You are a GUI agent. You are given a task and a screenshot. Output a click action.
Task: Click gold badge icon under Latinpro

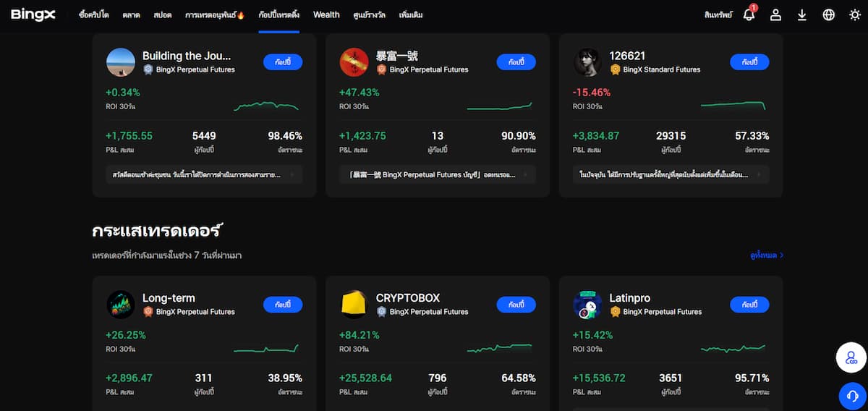[615, 312]
